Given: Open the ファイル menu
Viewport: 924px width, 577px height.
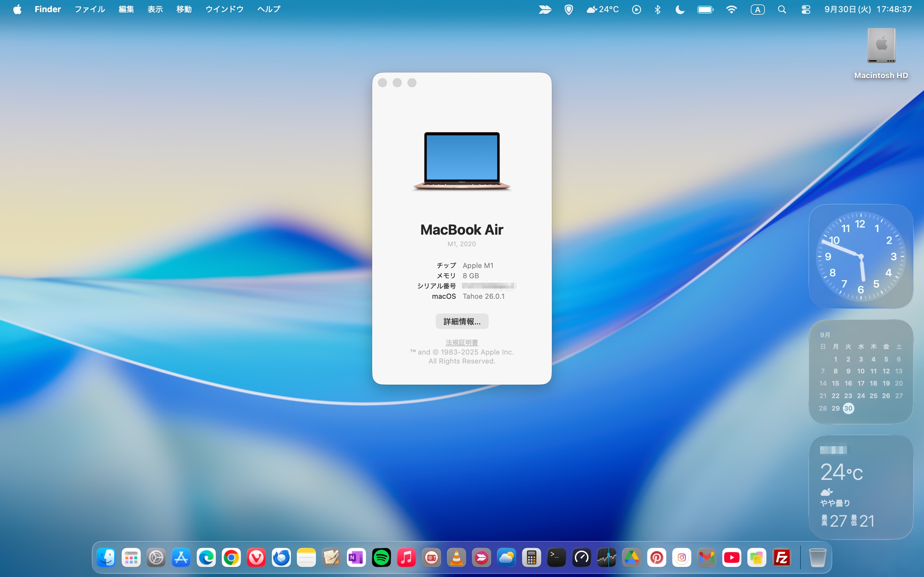Looking at the screenshot, I should 89,10.
